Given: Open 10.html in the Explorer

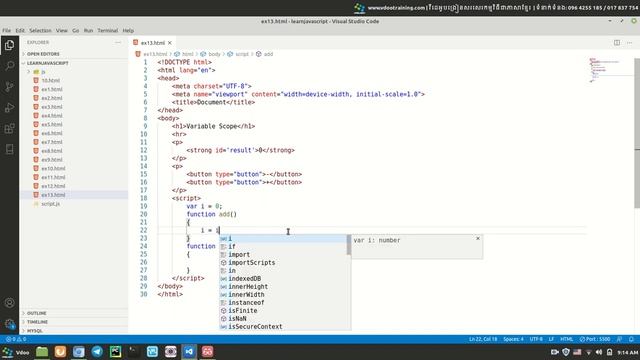Looking at the screenshot, I should click(51, 80).
